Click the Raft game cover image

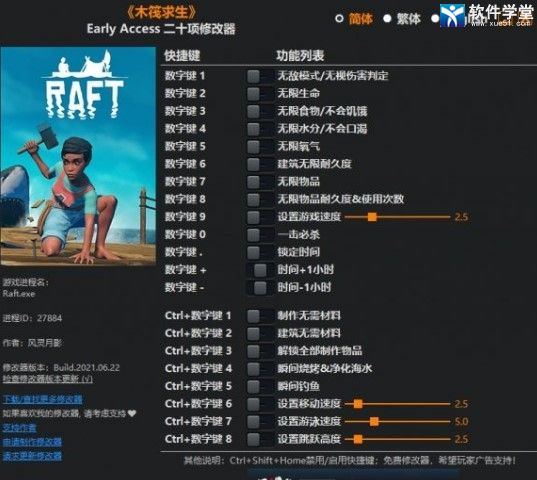pos(78,156)
